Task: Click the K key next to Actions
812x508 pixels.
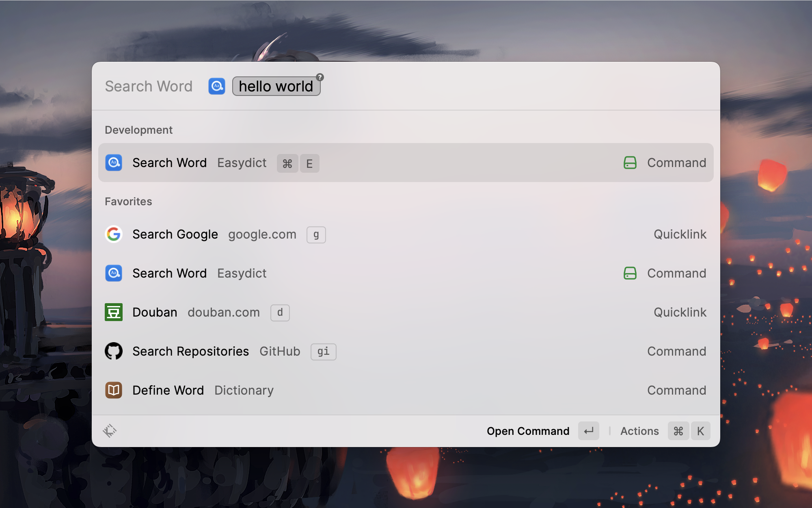Action: [x=700, y=431]
